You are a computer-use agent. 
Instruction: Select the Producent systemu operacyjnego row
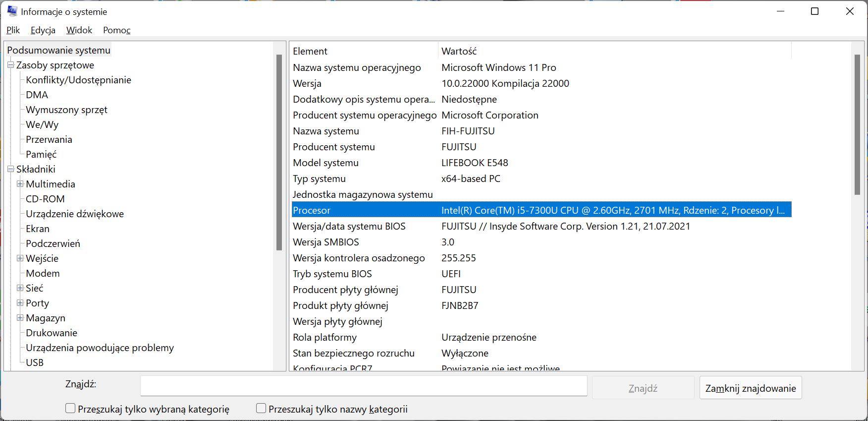click(x=542, y=115)
